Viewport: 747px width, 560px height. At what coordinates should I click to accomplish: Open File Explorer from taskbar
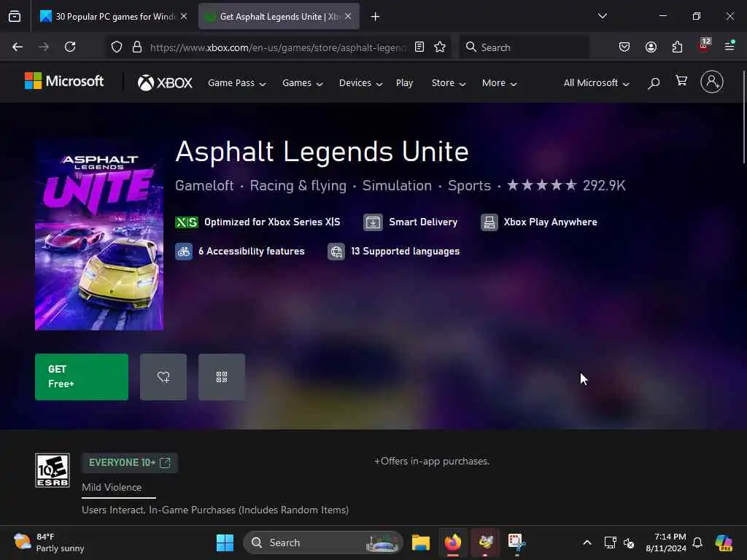point(421,542)
